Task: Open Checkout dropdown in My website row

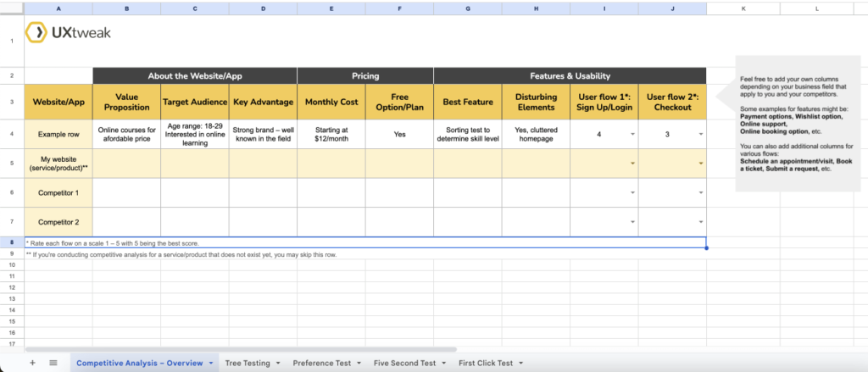Action: pos(702,164)
